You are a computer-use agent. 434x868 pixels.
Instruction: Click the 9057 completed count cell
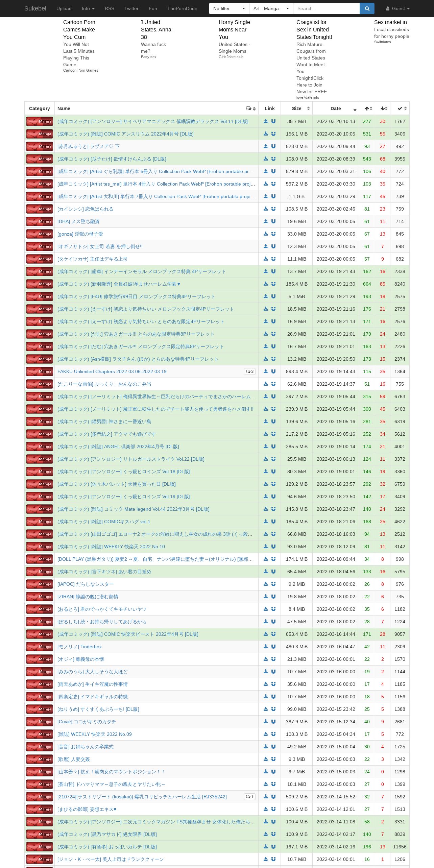coord(400,634)
